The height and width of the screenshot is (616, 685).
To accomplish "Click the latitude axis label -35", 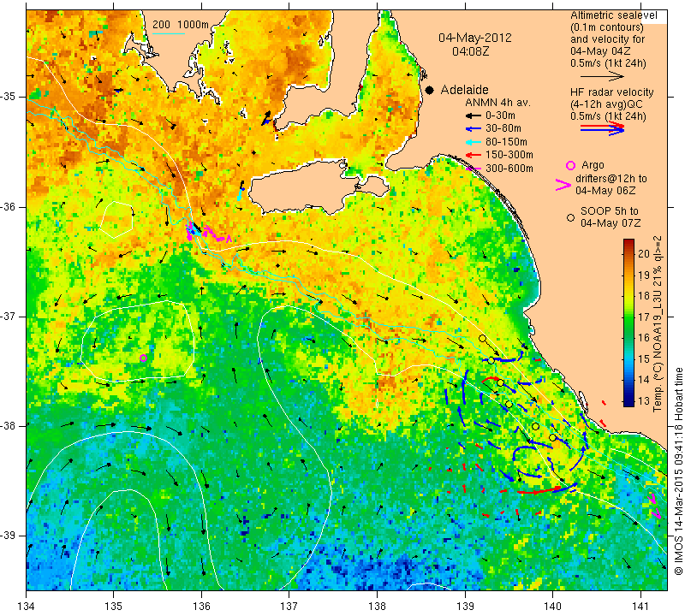I will (9, 97).
